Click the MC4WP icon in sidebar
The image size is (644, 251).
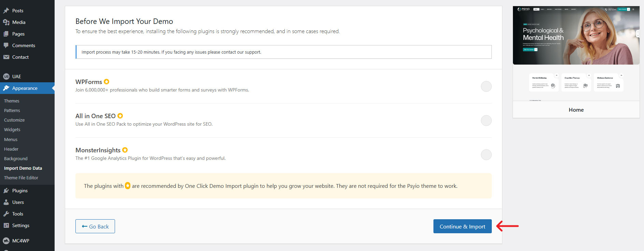pyautogui.click(x=6, y=241)
